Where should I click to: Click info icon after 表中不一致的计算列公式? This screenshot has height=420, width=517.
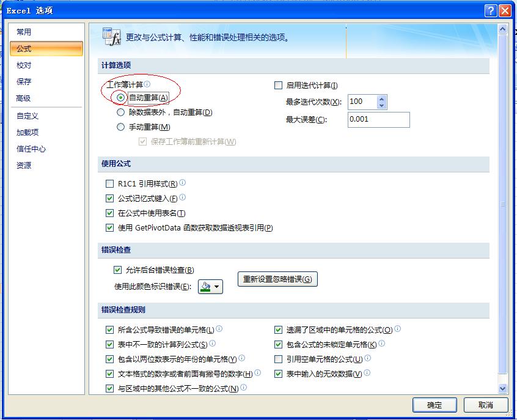(x=212, y=343)
